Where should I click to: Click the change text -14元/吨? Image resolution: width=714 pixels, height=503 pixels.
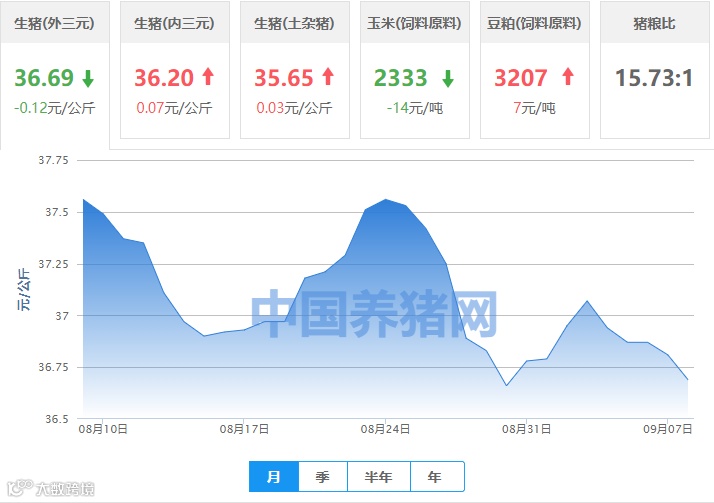pyautogui.click(x=415, y=108)
